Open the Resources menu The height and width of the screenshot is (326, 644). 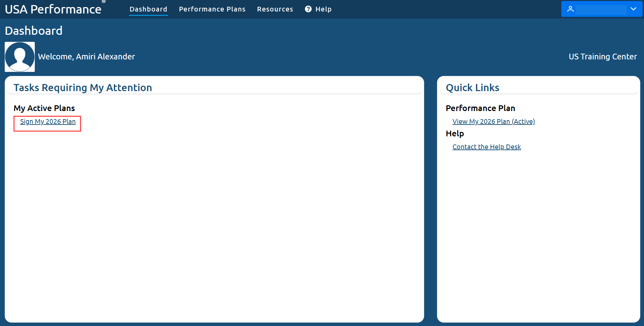275,9
